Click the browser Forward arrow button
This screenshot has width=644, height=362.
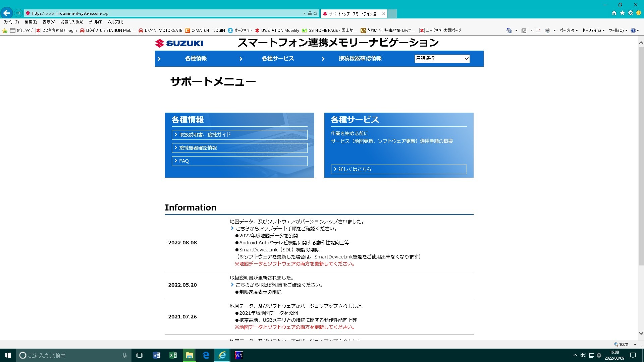click(18, 13)
